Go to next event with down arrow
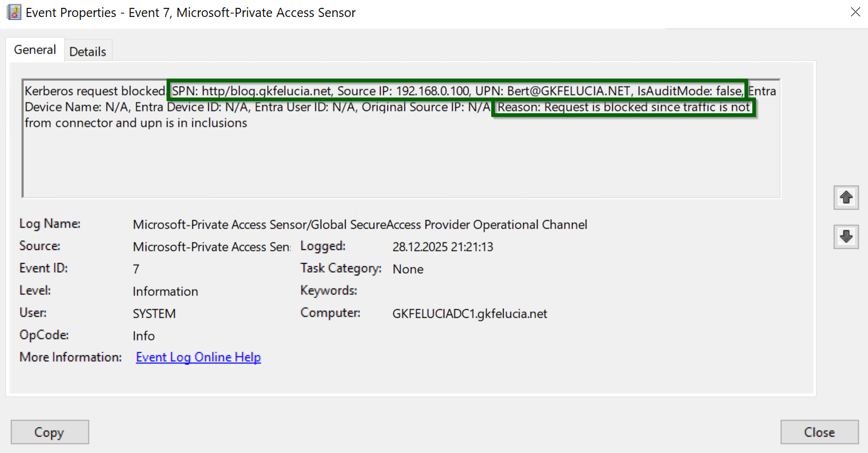Image resolution: width=868 pixels, height=453 pixels. (846, 237)
